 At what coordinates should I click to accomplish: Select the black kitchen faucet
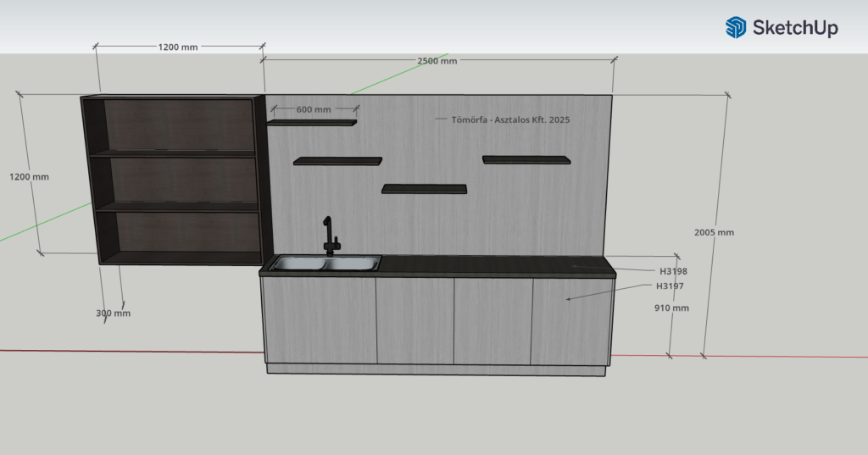(329, 236)
